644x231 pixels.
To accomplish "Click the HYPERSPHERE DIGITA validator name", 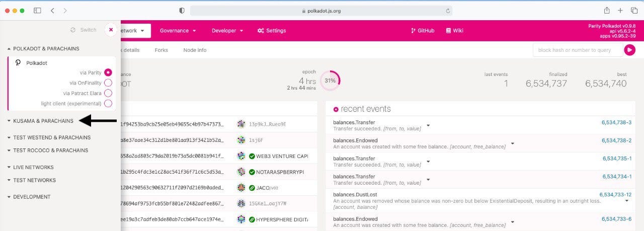I will click(282, 220).
